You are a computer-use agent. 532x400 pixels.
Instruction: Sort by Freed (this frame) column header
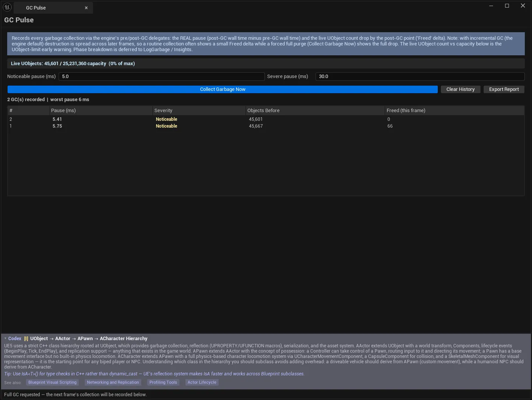454,111
